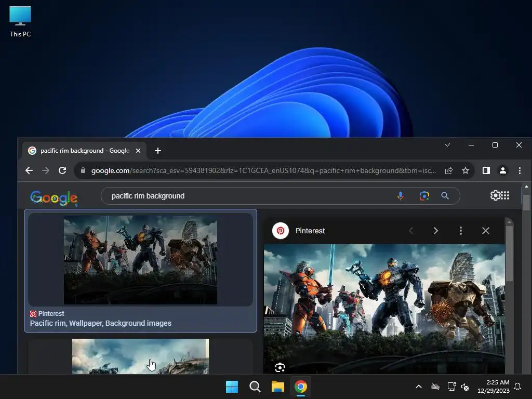This screenshot has width=532, height=399.
Task: Open notifications bell icon
Action: [x=517, y=387]
